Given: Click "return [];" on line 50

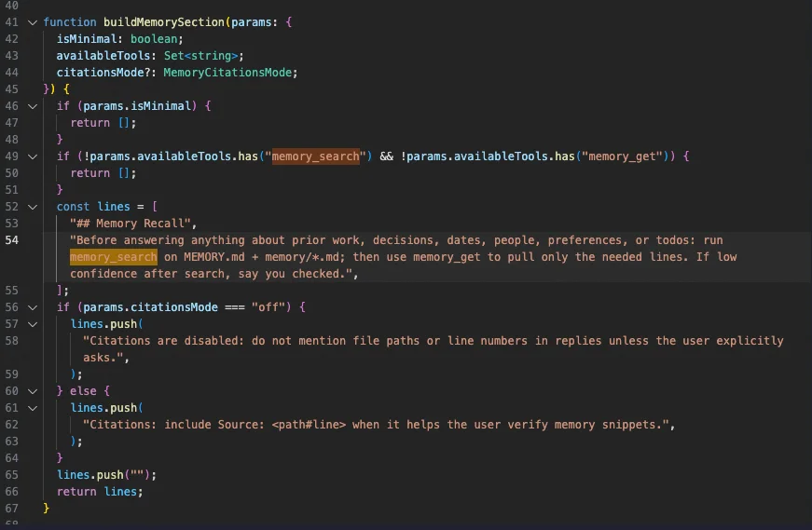Looking at the screenshot, I should click(103, 173).
